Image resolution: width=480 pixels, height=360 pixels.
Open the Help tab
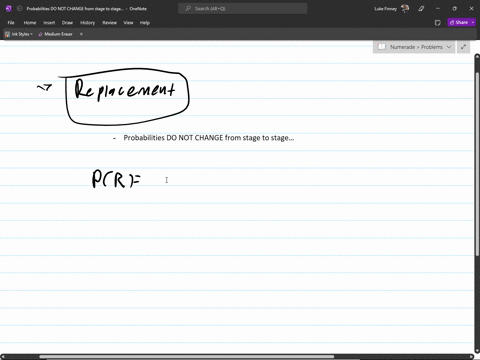(145, 23)
